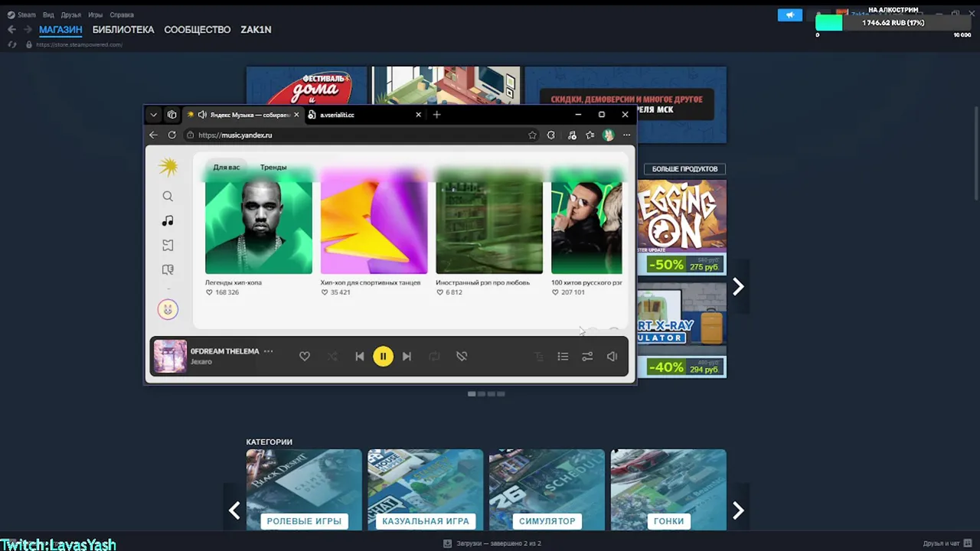Open the profile avatar in Yandex Music sidebar
This screenshot has height=551, width=980.
(x=168, y=309)
